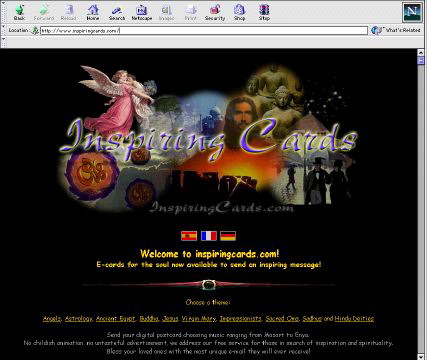Select the German flag language
Image resolution: width=427 pixels, height=360 pixels.
point(228,236)
